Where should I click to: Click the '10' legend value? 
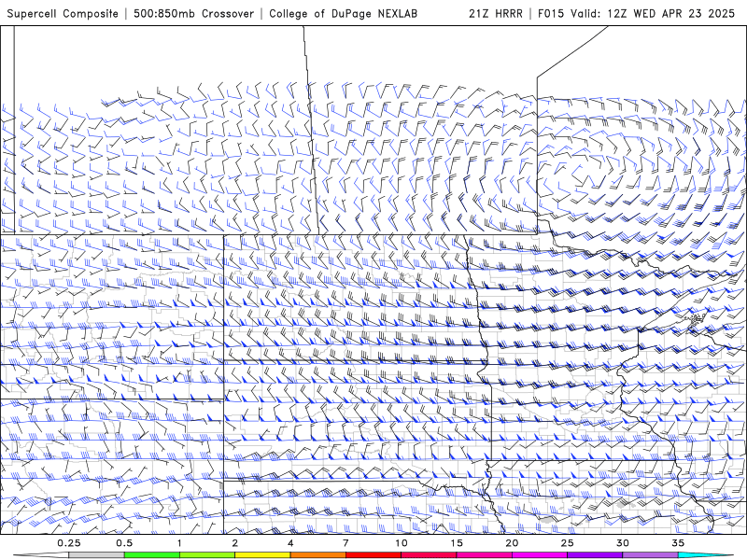[402, 543]
